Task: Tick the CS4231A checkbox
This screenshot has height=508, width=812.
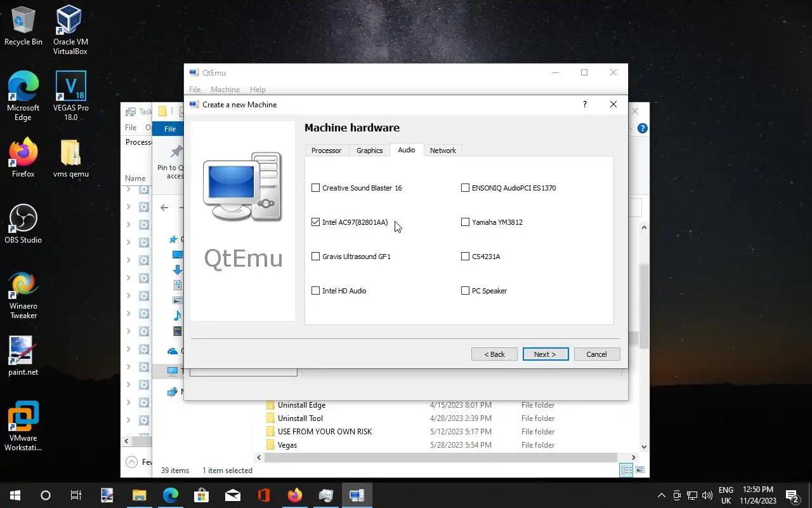Action: pyautogui.click(x=465, y=257)
